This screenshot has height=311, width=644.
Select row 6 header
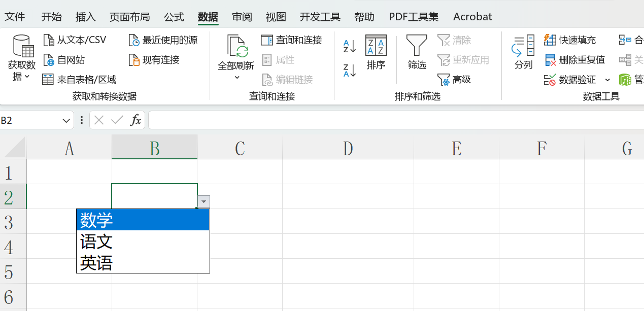(x=13, y=296)
